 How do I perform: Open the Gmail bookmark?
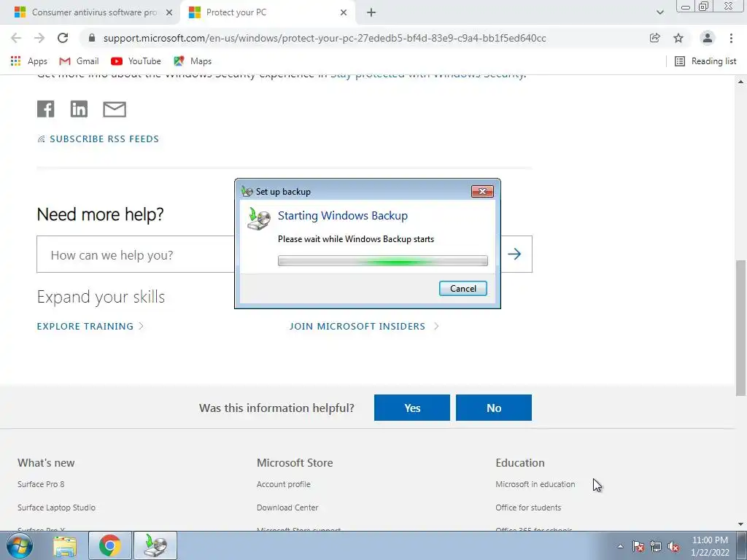pyautogui.click(x=79, y=61)
